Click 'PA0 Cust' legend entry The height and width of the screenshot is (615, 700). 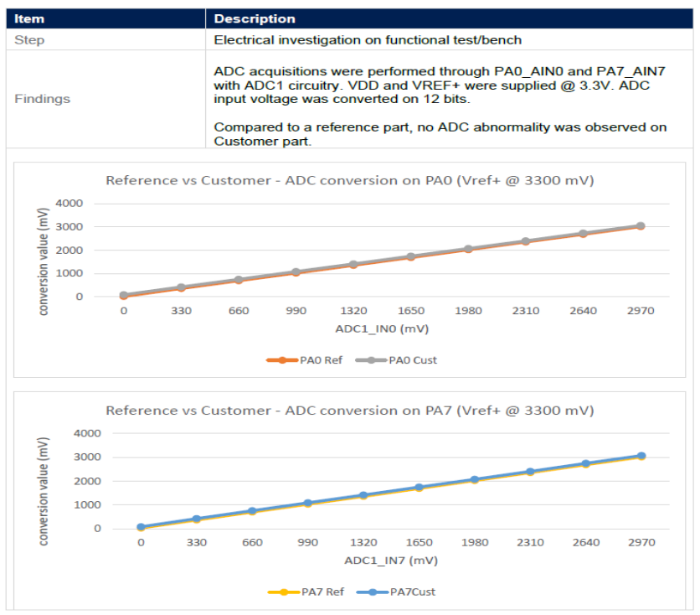(x=396, y=360)
